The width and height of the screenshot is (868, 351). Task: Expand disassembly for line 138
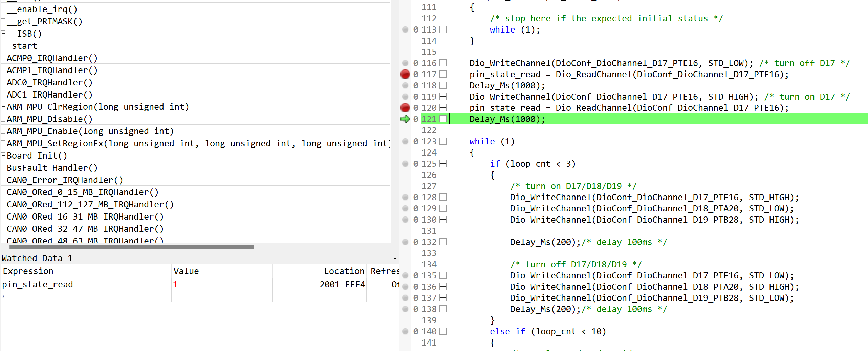[443, 309]
